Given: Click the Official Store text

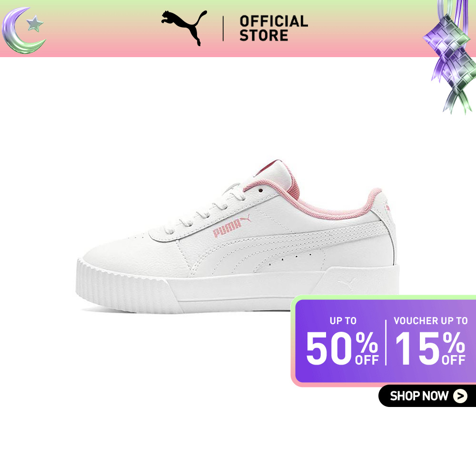Looking at the screenshot, I should tap(274, 28).
